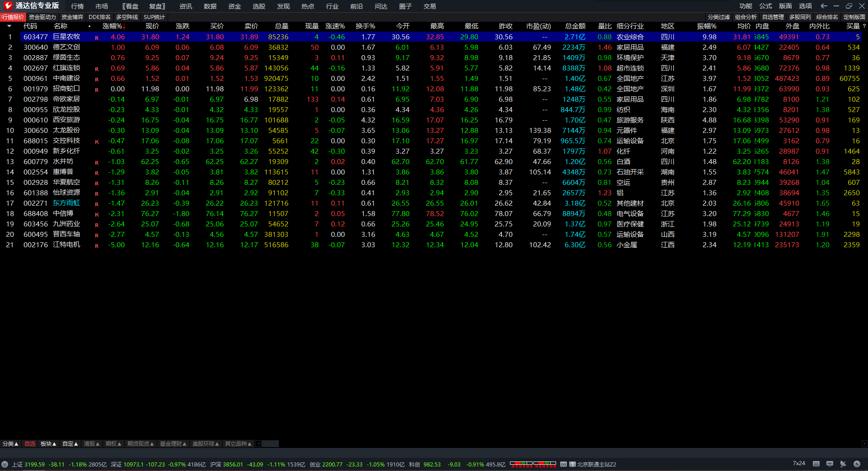Expand the 美股环球 menu at bottom
This screenshot has height=471, width=868.
[x=206, y=444]
